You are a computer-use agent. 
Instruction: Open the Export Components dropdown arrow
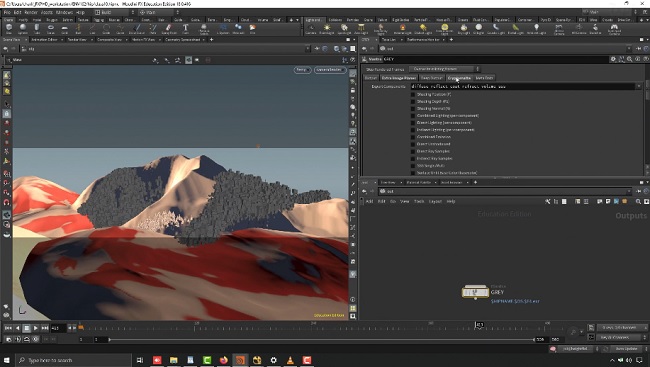coord(638,86)
